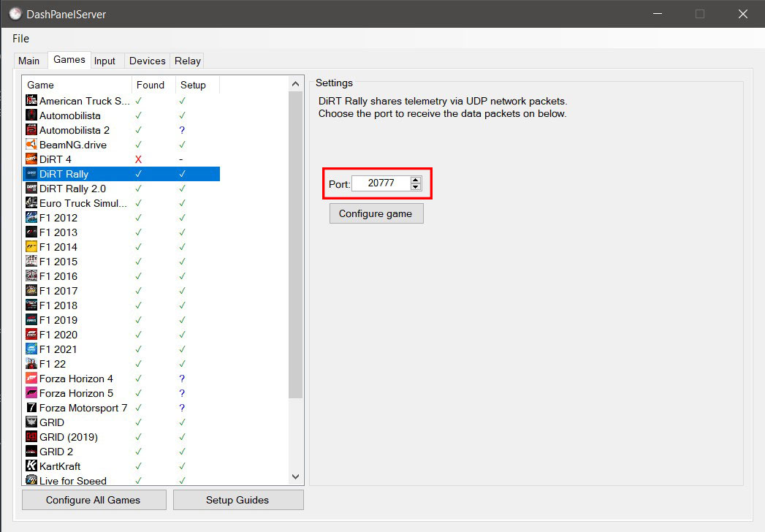Click the F1 22 setup checkmark
The image size is (765, 532).
[x=182, y=364]
